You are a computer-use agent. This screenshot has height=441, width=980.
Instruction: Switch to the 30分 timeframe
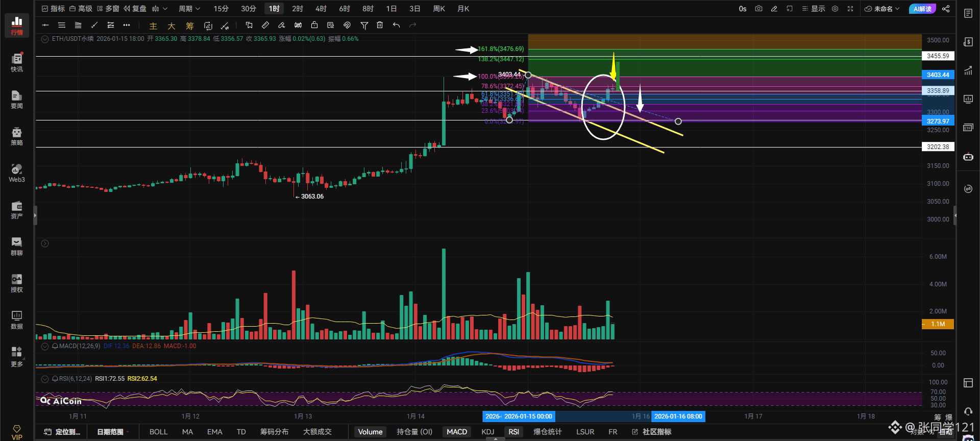coord(249,9)
